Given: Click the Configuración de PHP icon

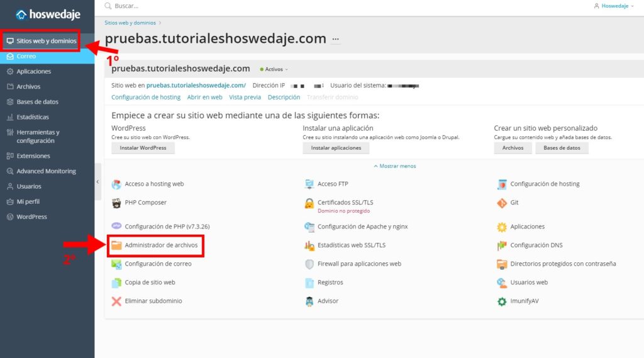Looking at the screenshot, I should 116,227.
